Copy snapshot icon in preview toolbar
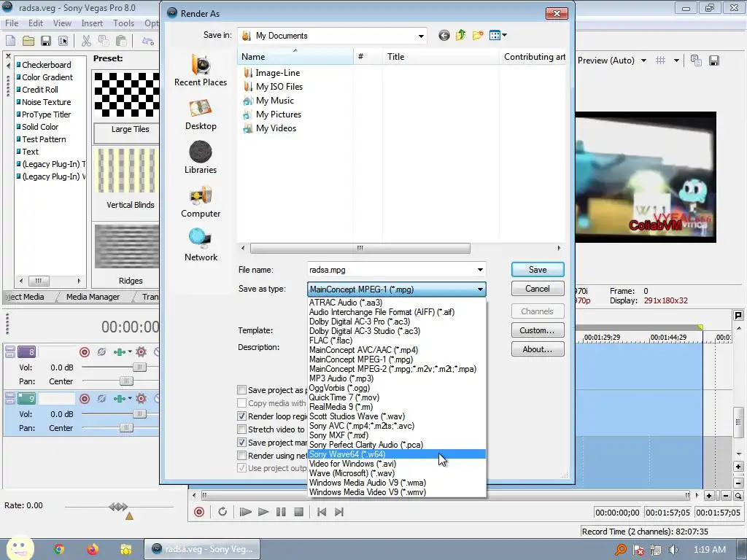This screenshot has width=747, height=560. click(x=696, y=61)
